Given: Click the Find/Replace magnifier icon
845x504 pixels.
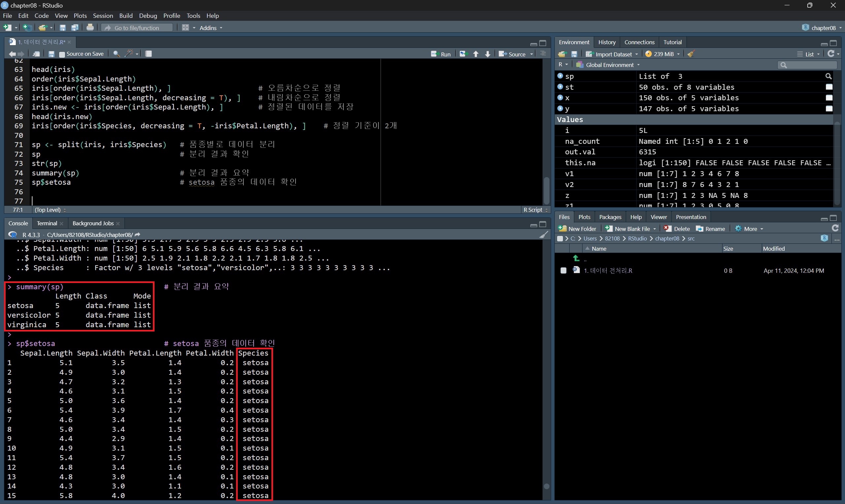Looking at the screenshot, I should point(116,54).
